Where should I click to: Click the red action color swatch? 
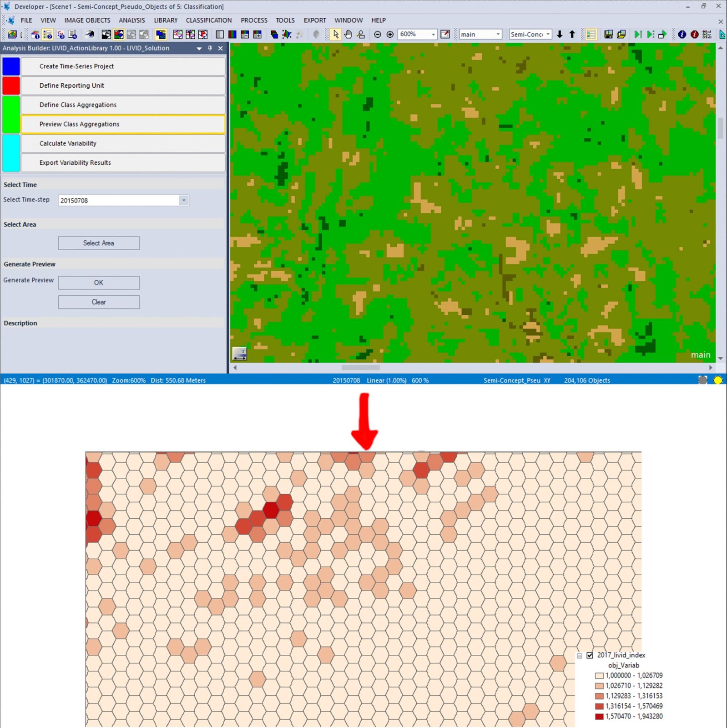pyautogui.click(x=11, y=86)
